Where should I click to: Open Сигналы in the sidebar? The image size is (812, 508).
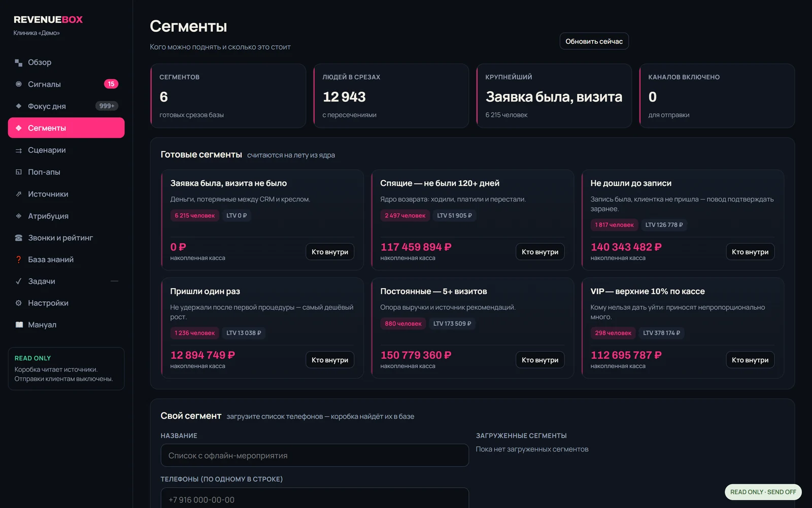pyautogui.click(x=66, y=84)
